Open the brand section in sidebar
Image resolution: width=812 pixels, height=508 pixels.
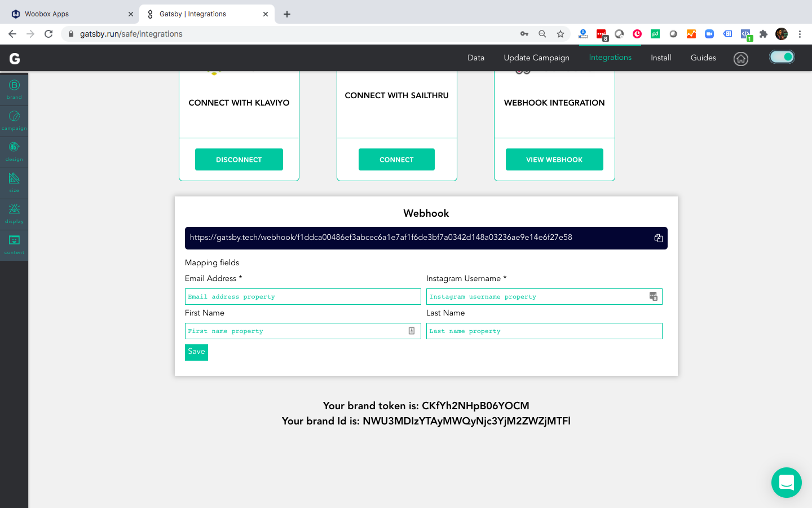14,89
